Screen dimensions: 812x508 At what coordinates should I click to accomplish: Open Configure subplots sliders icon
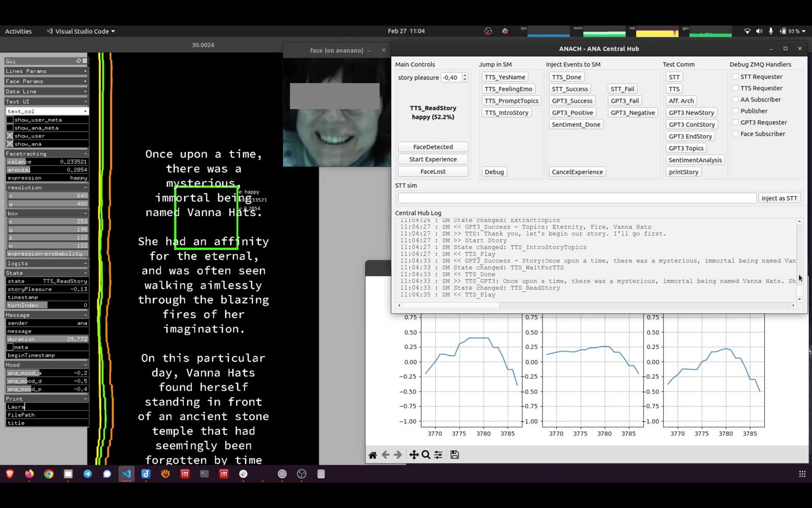(438, 455)
